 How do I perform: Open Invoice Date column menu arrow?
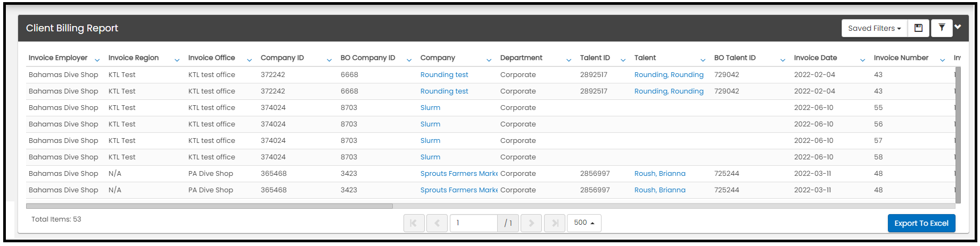click(862, 60)
